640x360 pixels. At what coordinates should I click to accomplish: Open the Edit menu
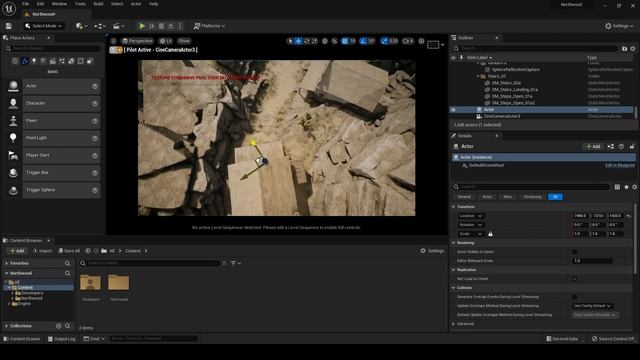(40, 4)
